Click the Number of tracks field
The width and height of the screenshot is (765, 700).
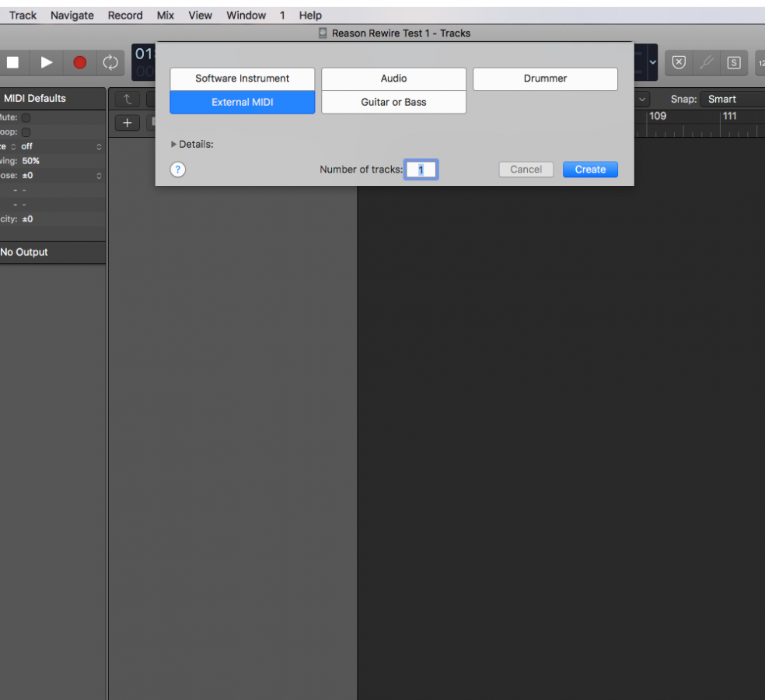point(421,170)
